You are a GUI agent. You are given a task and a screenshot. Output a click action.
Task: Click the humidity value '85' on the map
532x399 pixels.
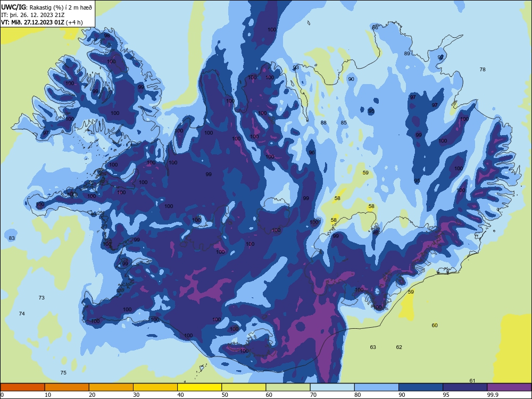tap(344, 123)
